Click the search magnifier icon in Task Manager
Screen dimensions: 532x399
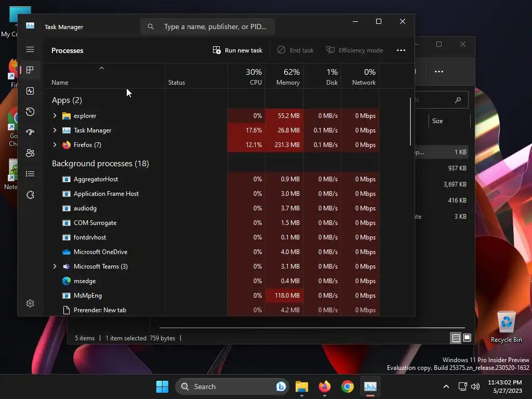click(151, 26)
